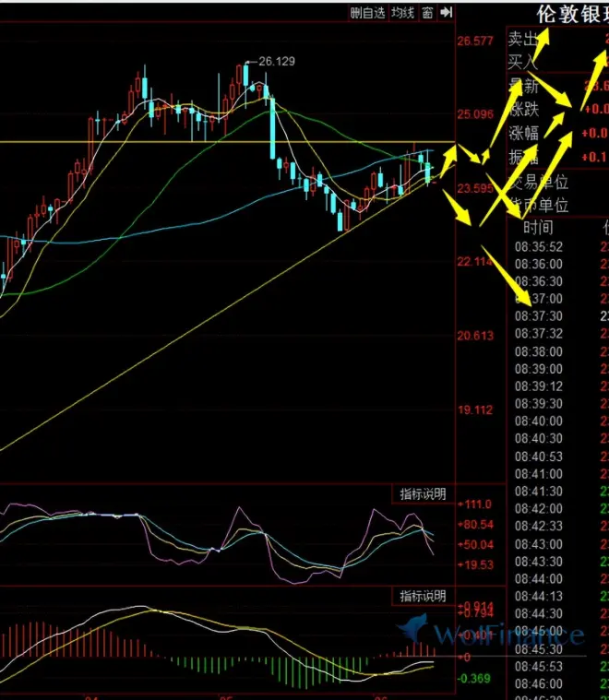Click the WolfFinance watermark logo
This screenshot has width=609, height=700.
tap(491, 634)
